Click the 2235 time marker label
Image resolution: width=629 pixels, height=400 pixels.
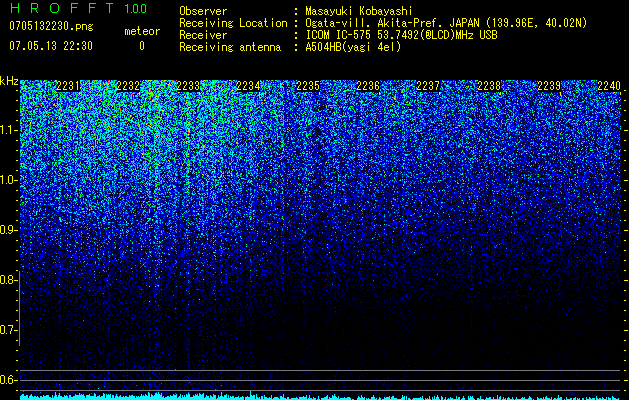click(x=308, y=86)
